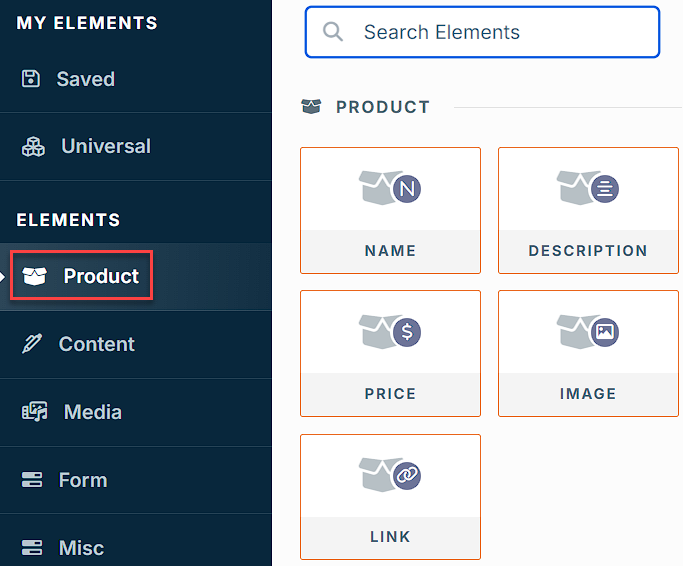Open the Saved elements category
Screen dimensions: 683x566
pyautogui.click(x=136, y=79)
